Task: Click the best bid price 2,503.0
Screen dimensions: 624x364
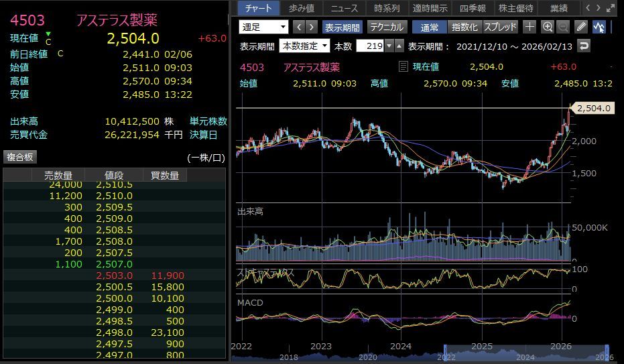Action: 114,276
